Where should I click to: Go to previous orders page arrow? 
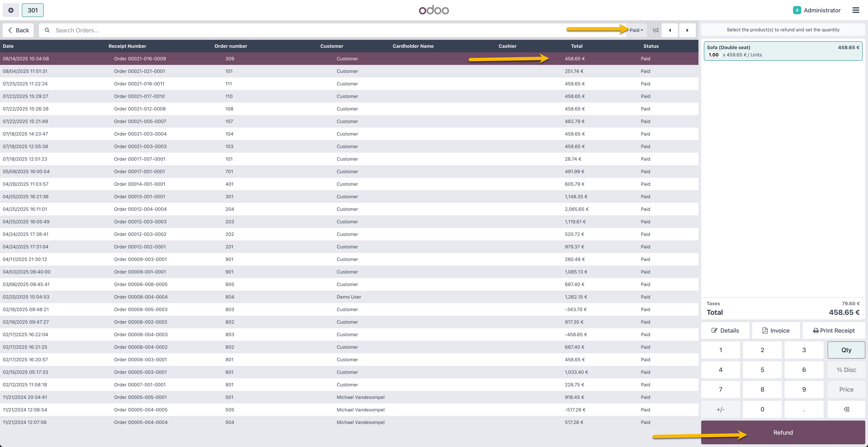pos(669,30)
